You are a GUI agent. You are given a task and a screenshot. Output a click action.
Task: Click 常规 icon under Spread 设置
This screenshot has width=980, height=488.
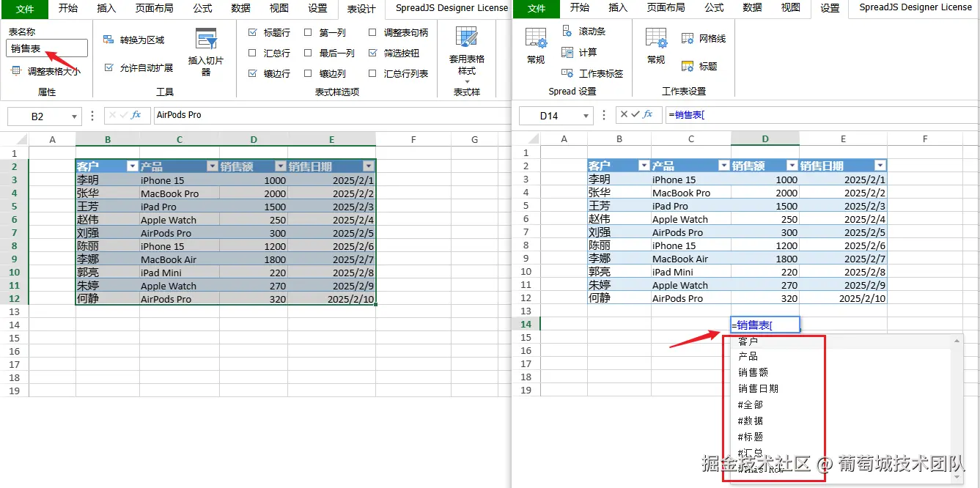pos(536,38)
